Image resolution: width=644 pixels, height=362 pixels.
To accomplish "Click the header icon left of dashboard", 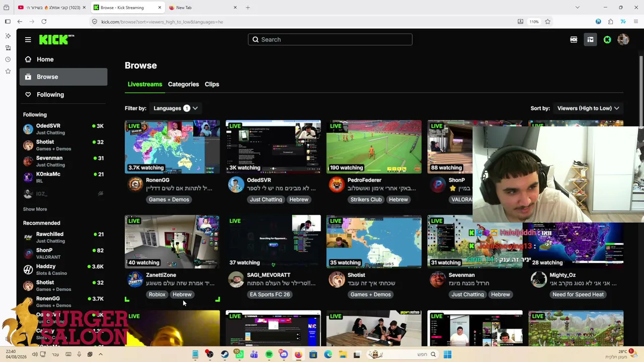I will [574, 40].
